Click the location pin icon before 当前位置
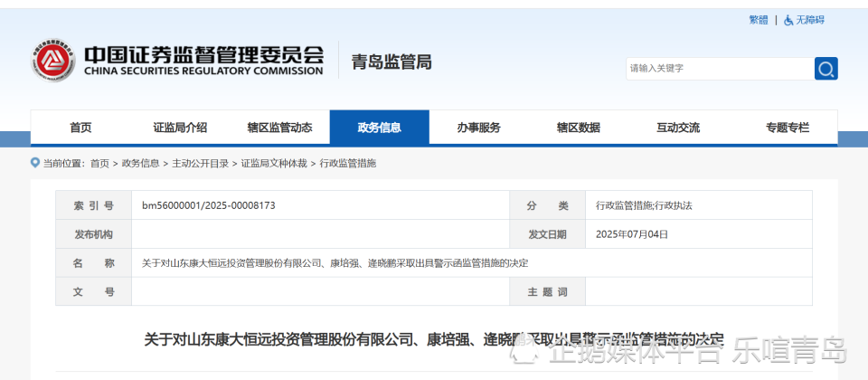Image resolution: width=868 pixels, height=380 pixels. (x=35, y=164)
